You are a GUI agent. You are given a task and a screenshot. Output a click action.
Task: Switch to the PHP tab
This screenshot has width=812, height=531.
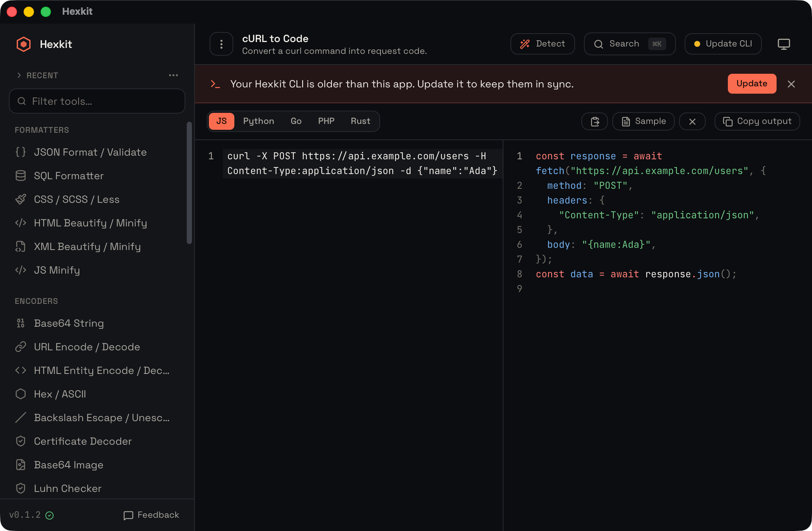tap(326, 121)
